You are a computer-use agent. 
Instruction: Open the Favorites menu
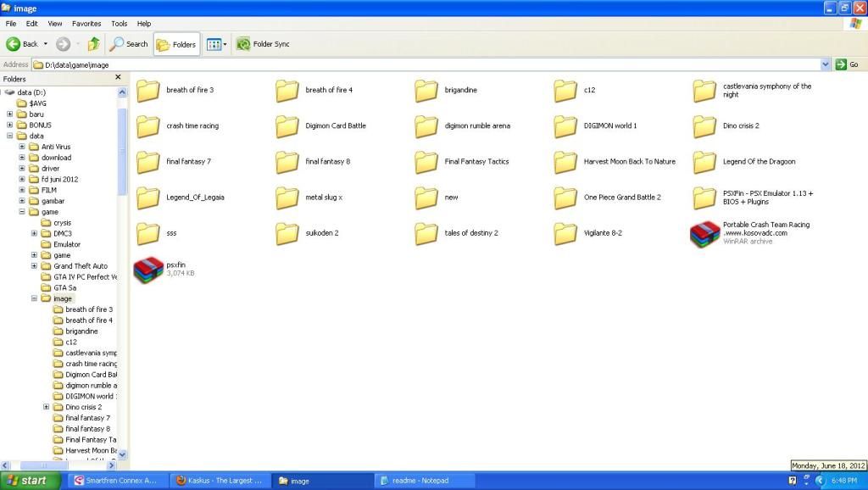click(x=86, y=23)
